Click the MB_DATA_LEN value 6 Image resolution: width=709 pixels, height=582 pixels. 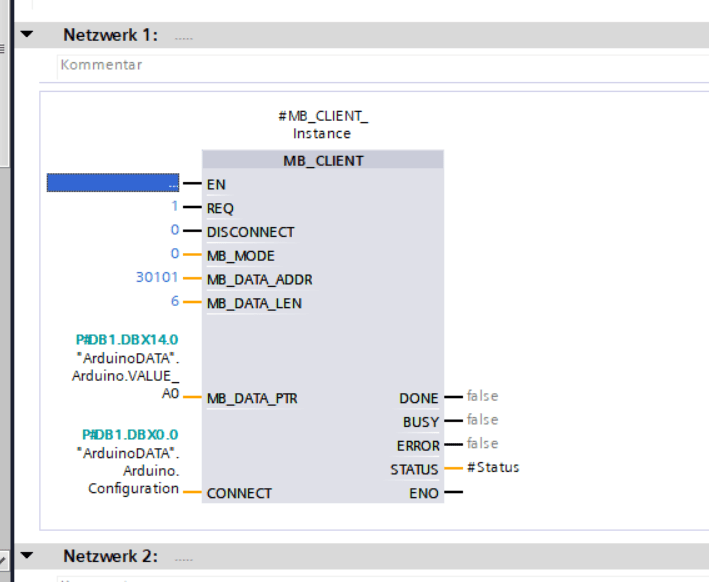click(174, 301)
